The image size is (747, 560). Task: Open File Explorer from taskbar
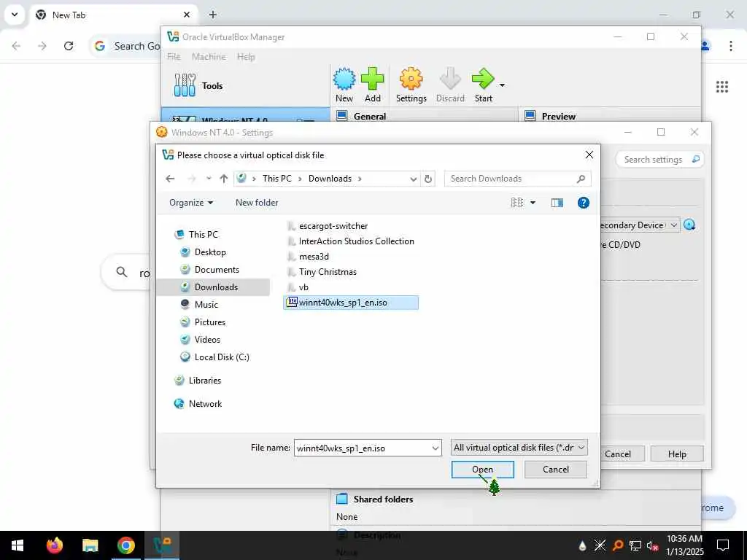point(90,545)
